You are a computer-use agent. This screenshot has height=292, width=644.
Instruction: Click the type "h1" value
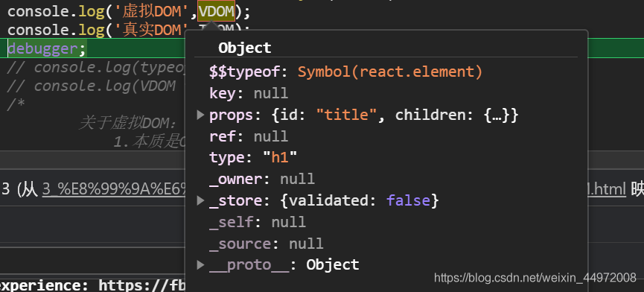point(280,158)
